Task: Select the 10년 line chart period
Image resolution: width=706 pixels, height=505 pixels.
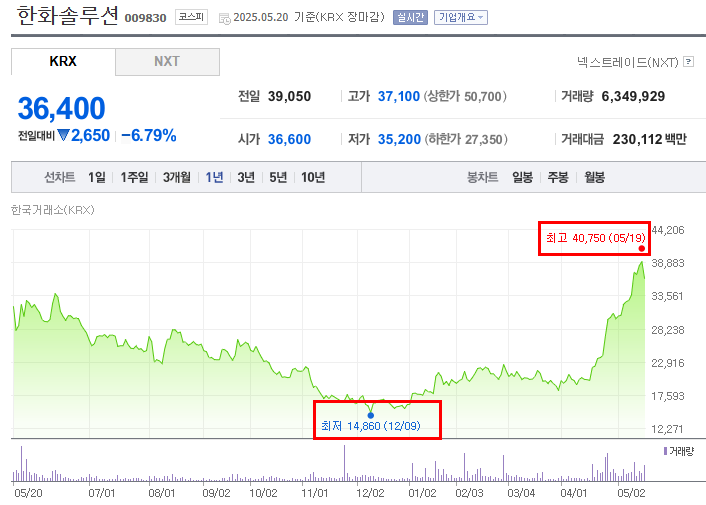Action: (x=313, y=177)
